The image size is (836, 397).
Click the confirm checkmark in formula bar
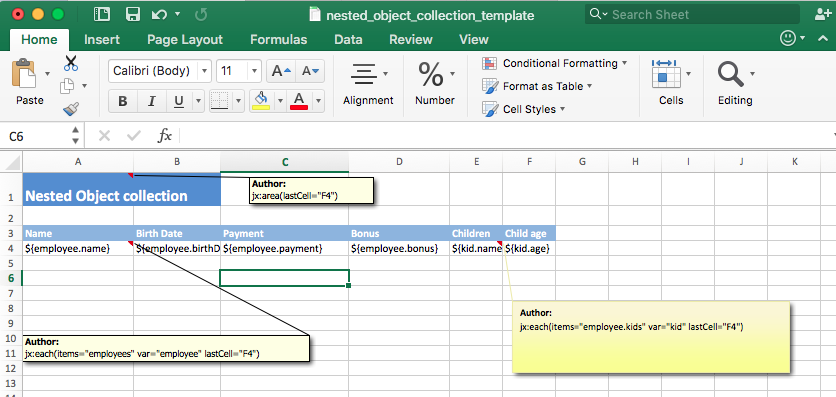(134, 136)
